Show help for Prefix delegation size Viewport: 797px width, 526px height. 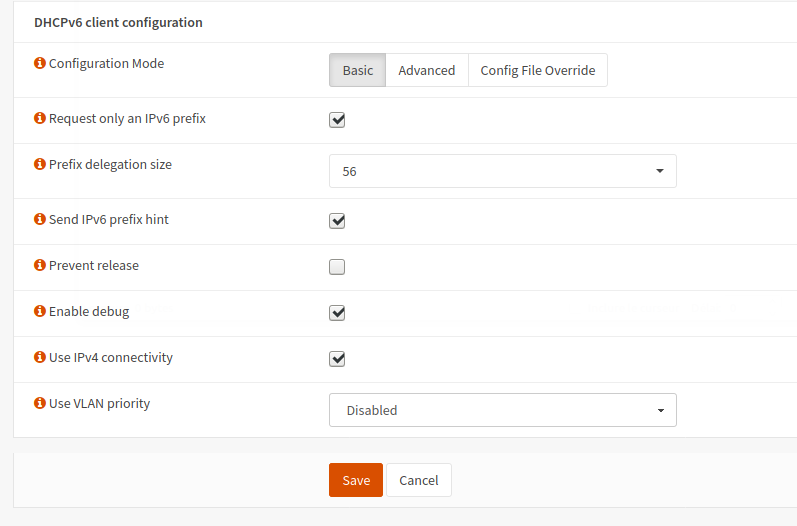40,165
